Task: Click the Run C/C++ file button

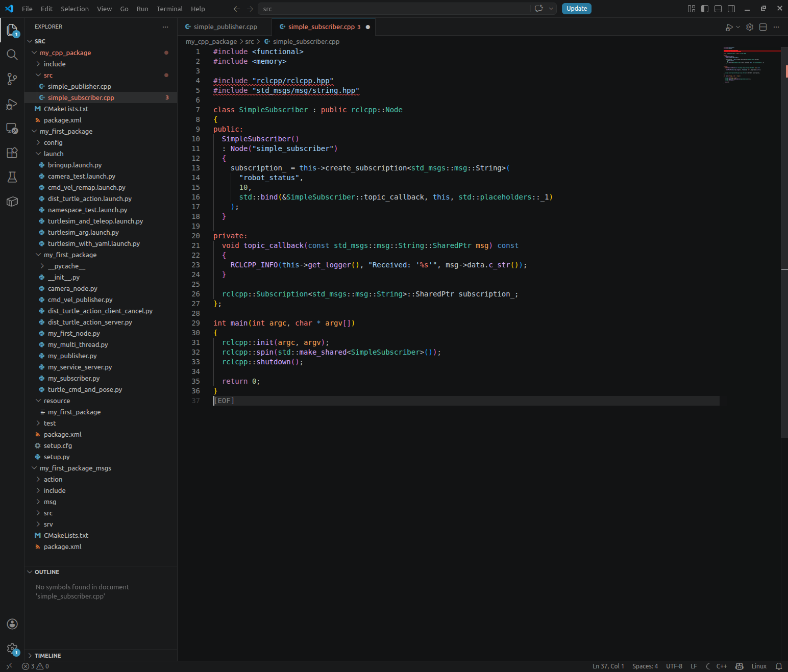Action: pyautogui.click(x=729, y=27)
